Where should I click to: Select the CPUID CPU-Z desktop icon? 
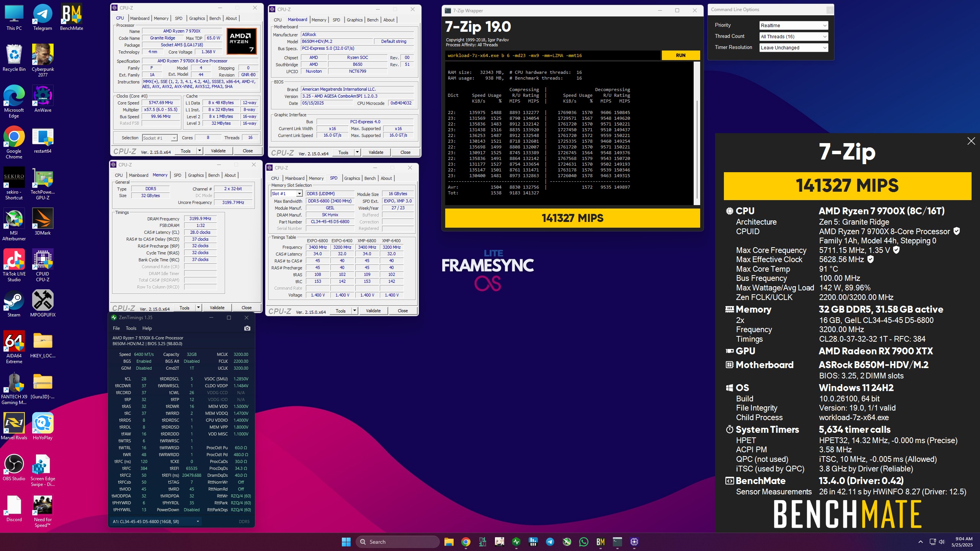click(x=42, y=266)
